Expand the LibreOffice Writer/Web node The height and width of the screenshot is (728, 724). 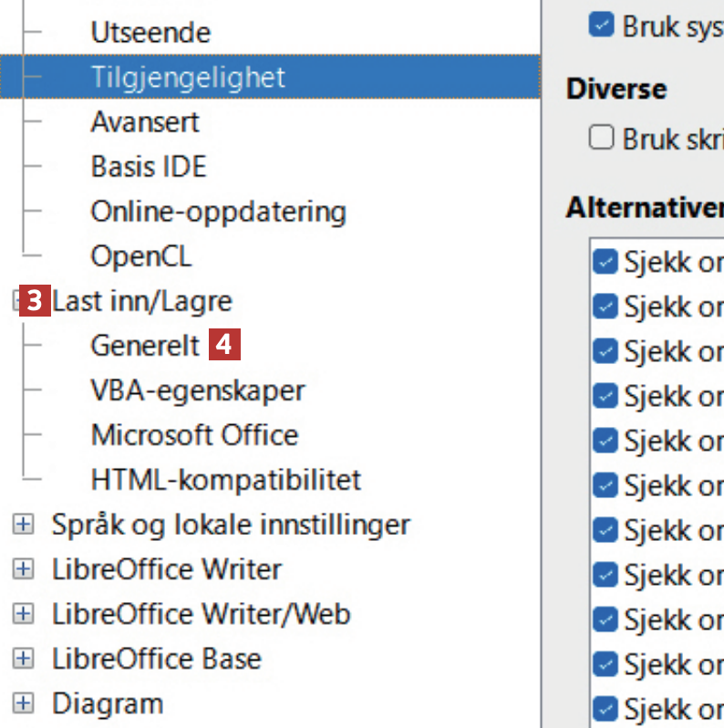[x=23, y=614]
